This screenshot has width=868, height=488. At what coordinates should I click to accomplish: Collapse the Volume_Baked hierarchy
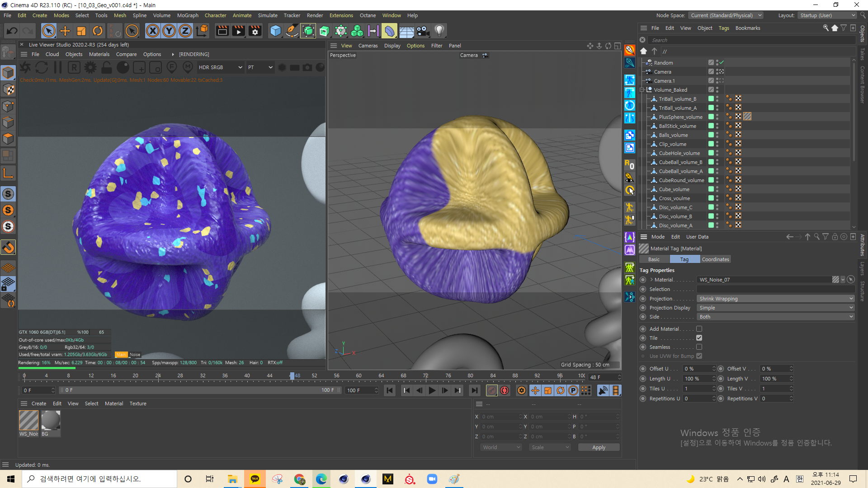[x=642, y=90]
